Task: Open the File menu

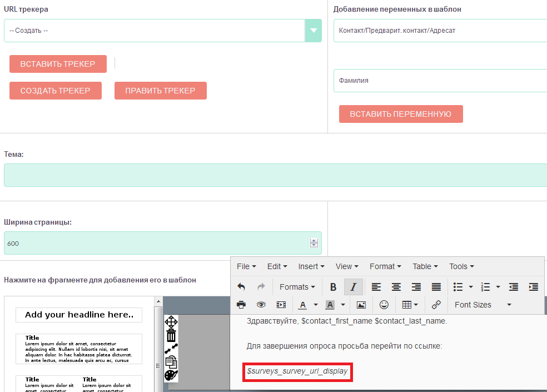Action: click(246, 266)
